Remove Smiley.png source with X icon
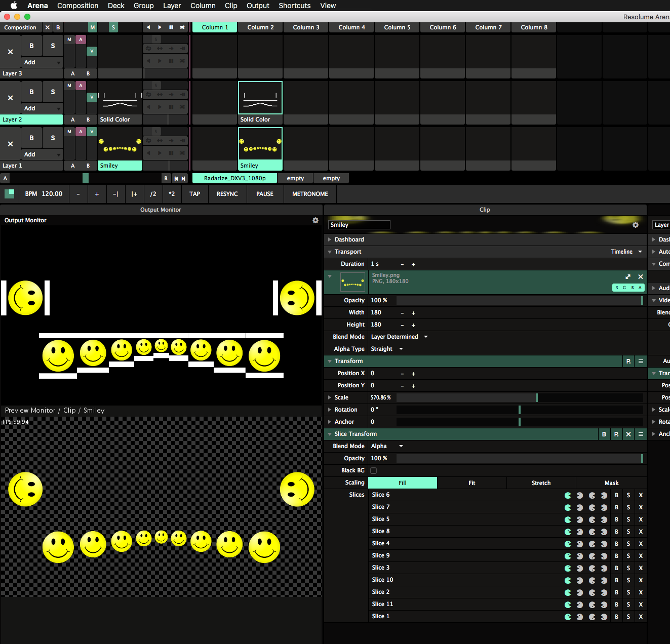Screen dimensions: 670x644 point(641,276)
